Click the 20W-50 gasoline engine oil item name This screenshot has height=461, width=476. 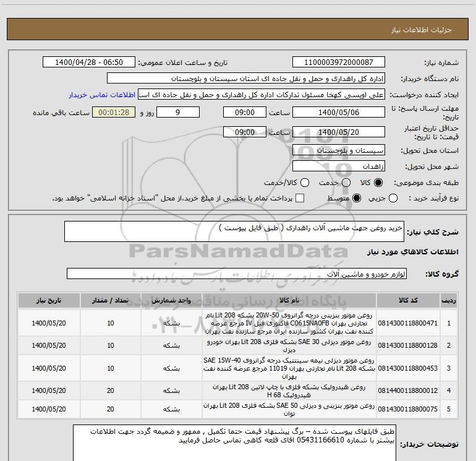(289, 323)
